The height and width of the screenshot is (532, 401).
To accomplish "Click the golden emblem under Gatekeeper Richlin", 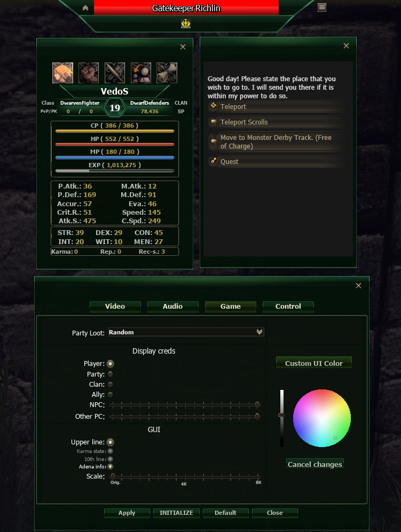I will [x=186, y=24].
